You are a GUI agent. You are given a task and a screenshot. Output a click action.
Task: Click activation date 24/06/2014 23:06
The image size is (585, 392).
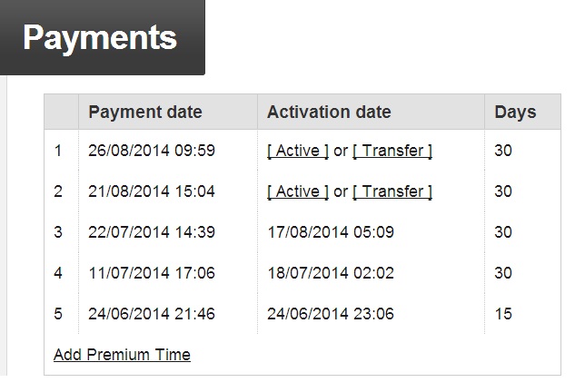pos(331,314)
